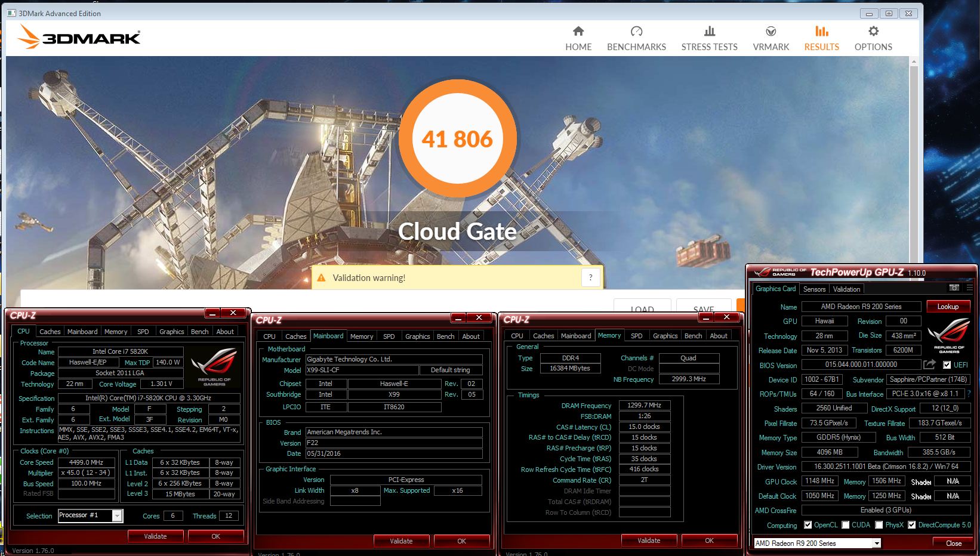The width and height of the screenshot is (980, 556).
Task: Open the AMD Radeon R9 200 Series card dropdown
Action: [876, 543]
